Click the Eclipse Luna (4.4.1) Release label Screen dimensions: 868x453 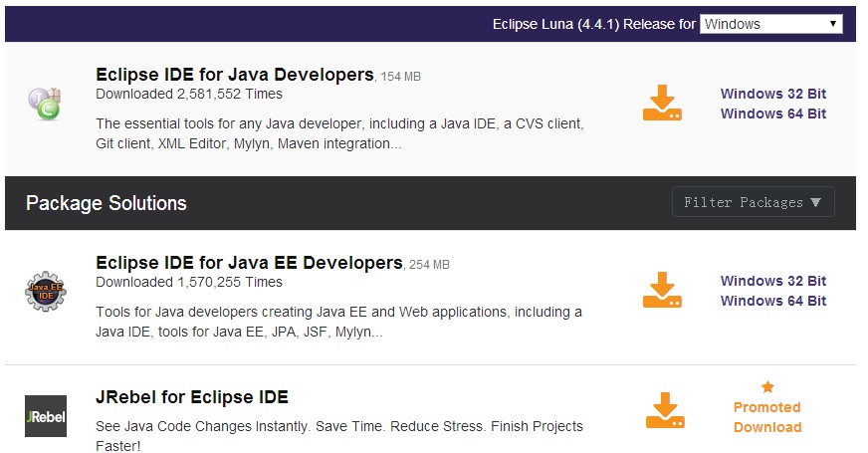click(x=593, y=24)
